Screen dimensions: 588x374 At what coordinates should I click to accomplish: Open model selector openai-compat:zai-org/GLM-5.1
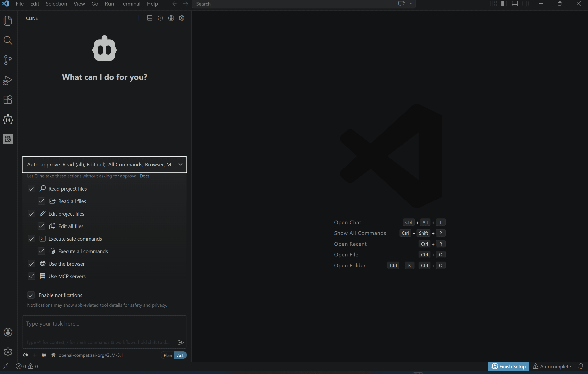pos(91,355)
